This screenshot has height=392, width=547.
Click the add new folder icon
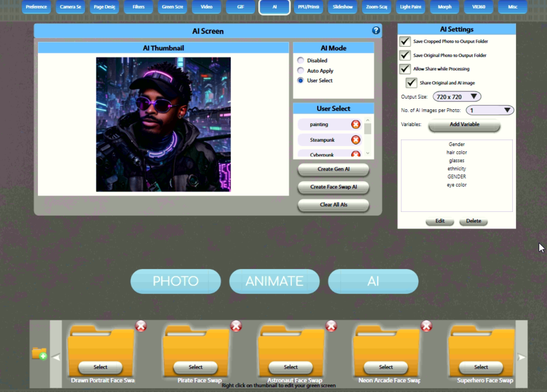point(39,354)
